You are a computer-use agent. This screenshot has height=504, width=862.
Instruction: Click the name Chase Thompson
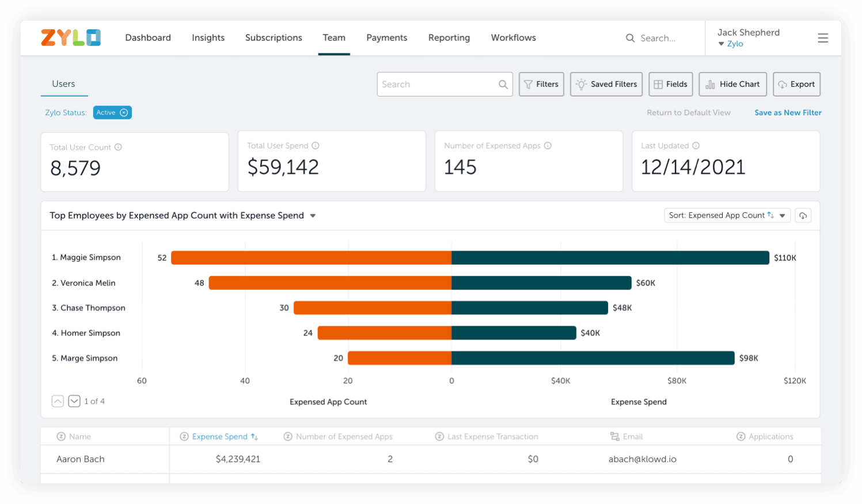coord(93,308)
